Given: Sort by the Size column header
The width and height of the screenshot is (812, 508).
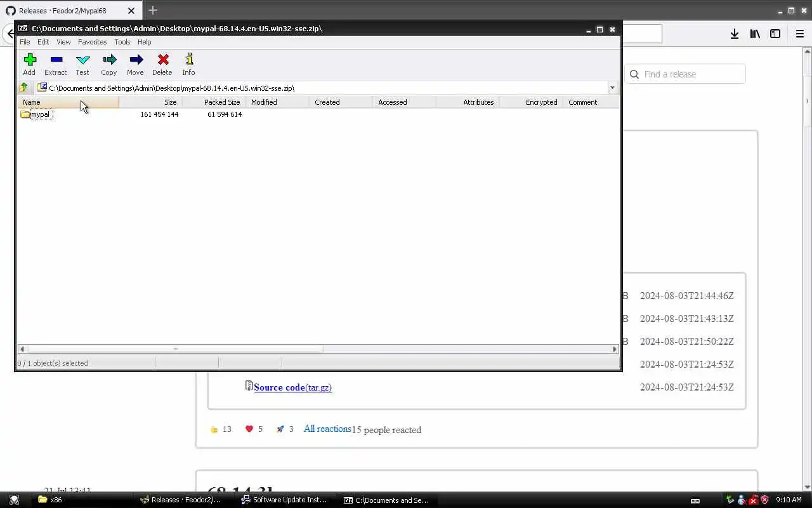Looking at the screenshot, I should pyautogui.click(x=150, y=102).
